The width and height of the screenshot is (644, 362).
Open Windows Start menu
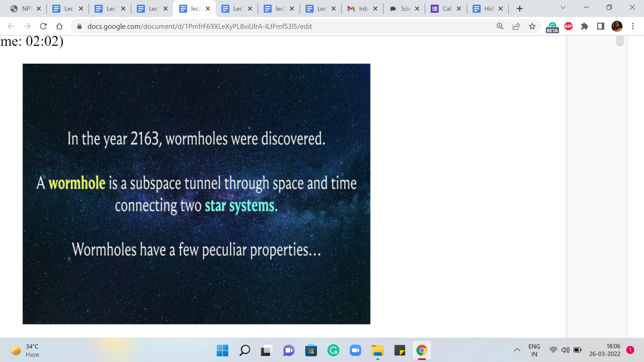(222, 351)
